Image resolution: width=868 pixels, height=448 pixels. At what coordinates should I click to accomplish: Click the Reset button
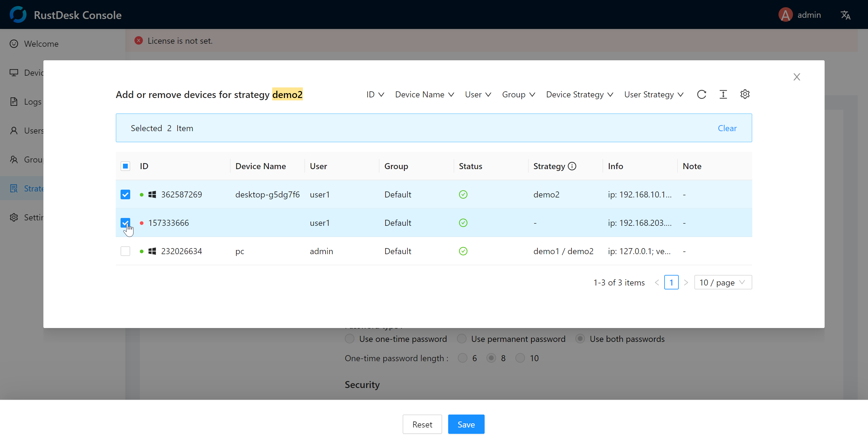coord(422,424)
